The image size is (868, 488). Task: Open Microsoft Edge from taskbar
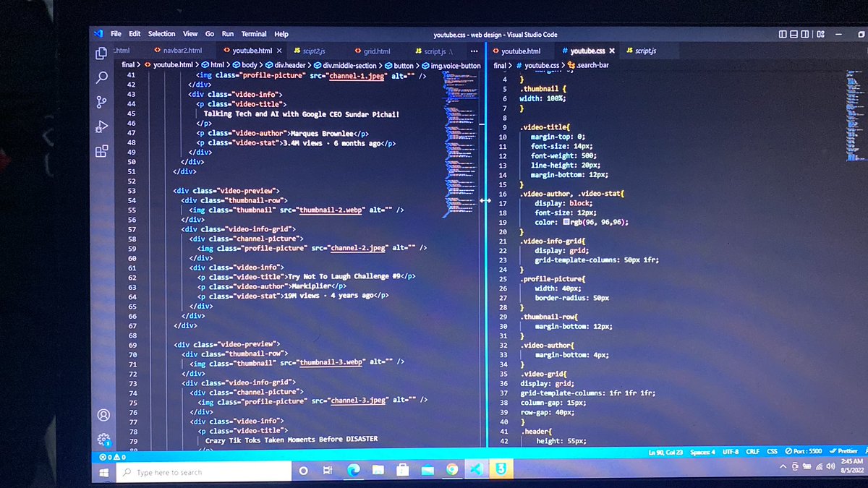[354, 471]
